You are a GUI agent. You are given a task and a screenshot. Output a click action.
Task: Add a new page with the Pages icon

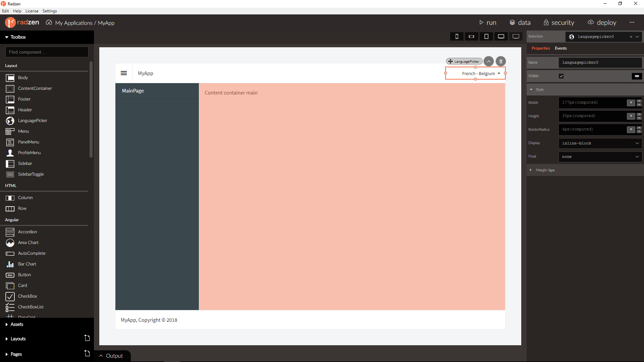click(x=87, y=353)
